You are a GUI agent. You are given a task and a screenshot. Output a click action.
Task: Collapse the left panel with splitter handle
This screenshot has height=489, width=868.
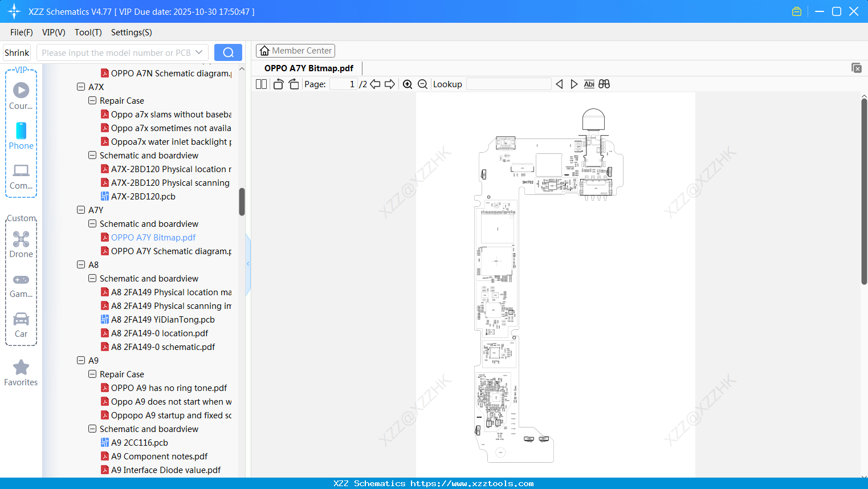coord(248,264)
